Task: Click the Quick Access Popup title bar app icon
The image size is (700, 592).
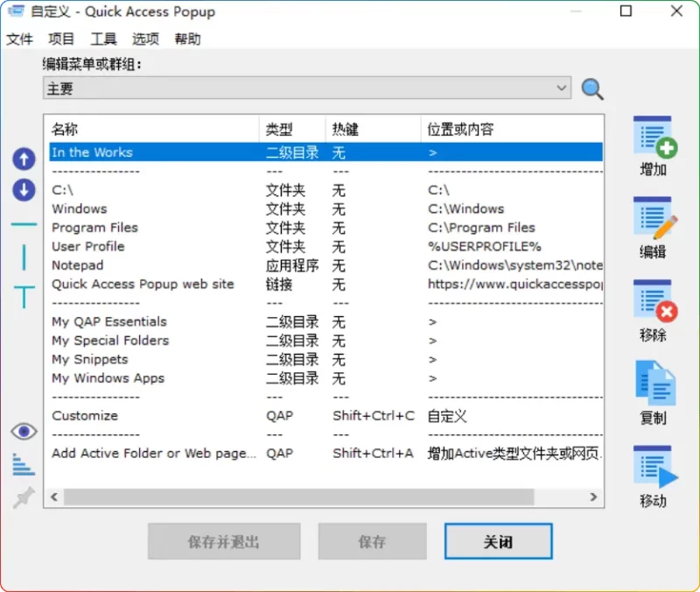Action: tap(16, 11)
